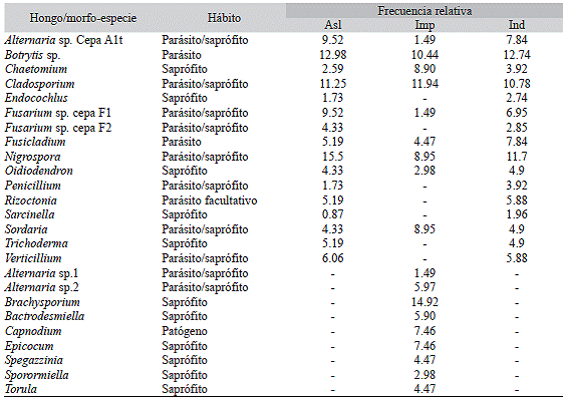Select the Brachysporium Imp value 14.92
Screen dimensions: 563x399
(425, 302)
